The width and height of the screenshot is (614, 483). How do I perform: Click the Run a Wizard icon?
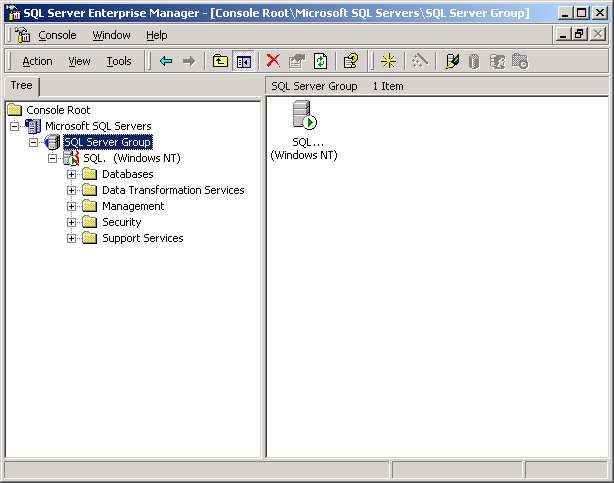point(420,61)
